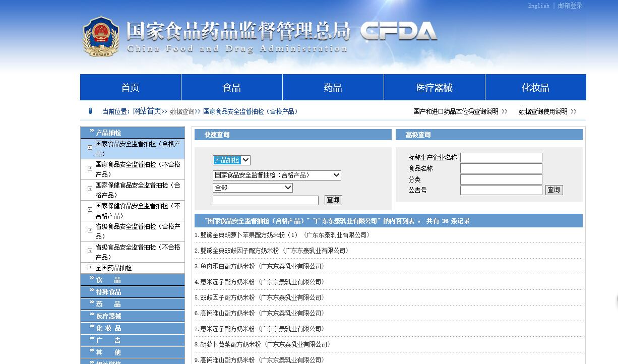Open result 9 高钙淮山配方奶米粉
The width and height of the screenshot is (618, 364).
pos(260,360)
